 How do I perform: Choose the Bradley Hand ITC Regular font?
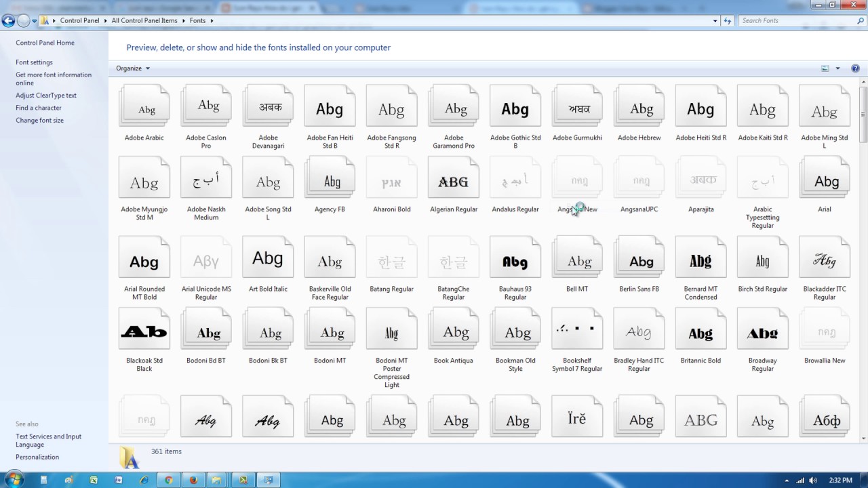coord(639,330)
